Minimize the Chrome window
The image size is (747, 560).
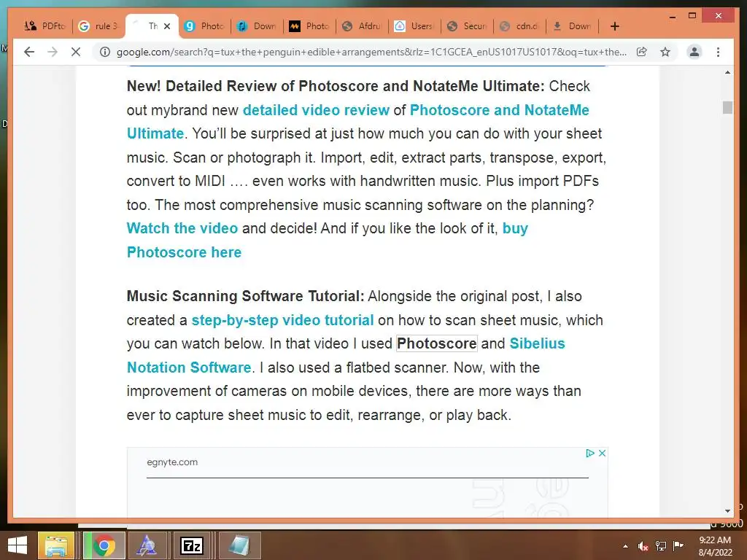[672, 16]
